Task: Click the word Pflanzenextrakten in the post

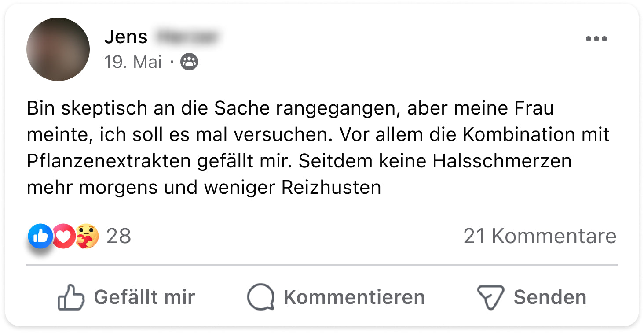Action: (x=109, y=161)
